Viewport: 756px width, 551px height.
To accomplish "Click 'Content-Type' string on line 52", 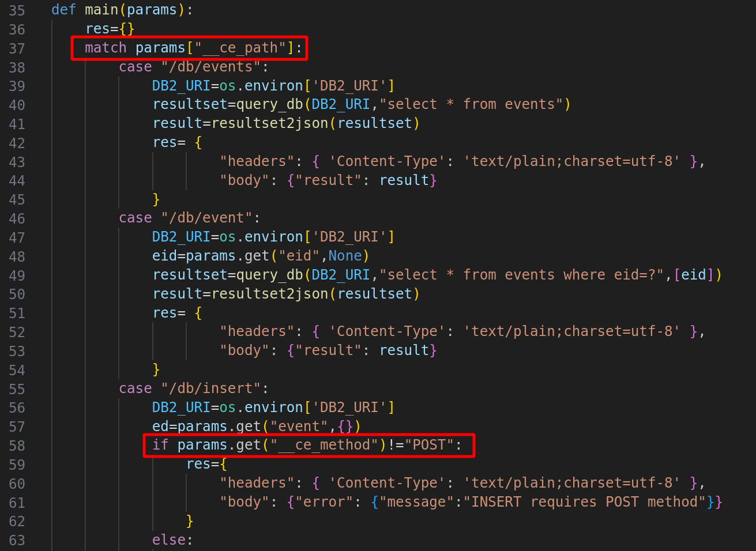I will pos(388,331).
